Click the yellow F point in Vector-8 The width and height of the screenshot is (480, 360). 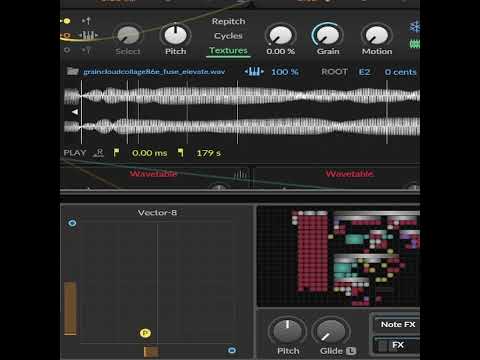[145, 333]
